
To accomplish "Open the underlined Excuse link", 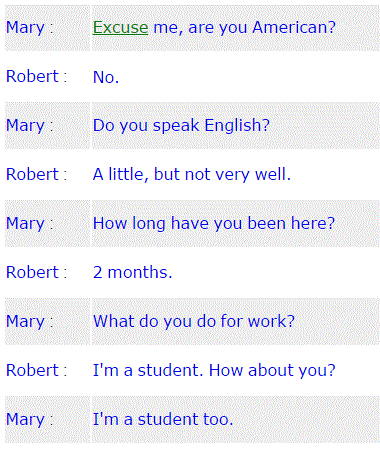I will 120,27.
